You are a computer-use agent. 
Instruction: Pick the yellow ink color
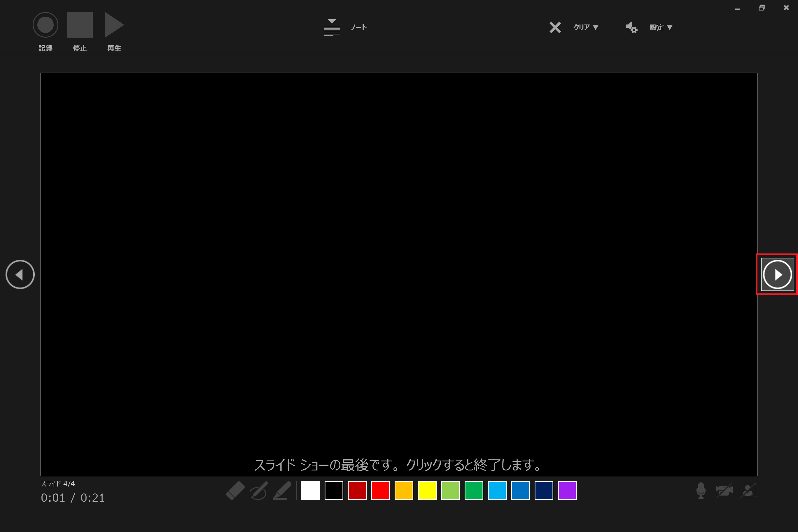(x=427, y=491)
